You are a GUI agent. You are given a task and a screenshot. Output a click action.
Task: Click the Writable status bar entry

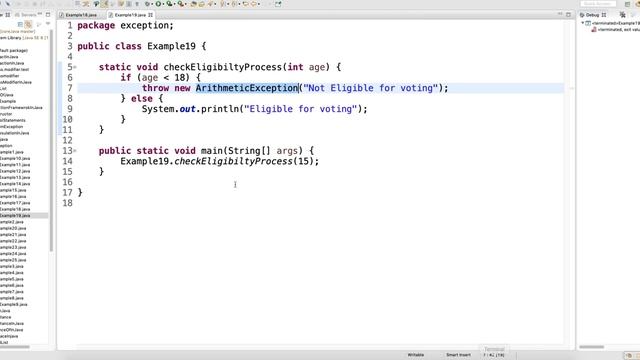416,355
